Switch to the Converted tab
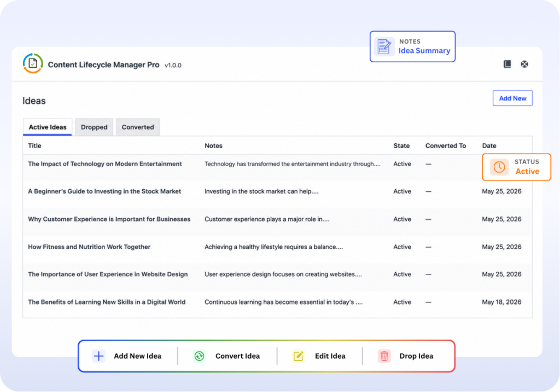This screenshot has width=560, height=392. 138,127
